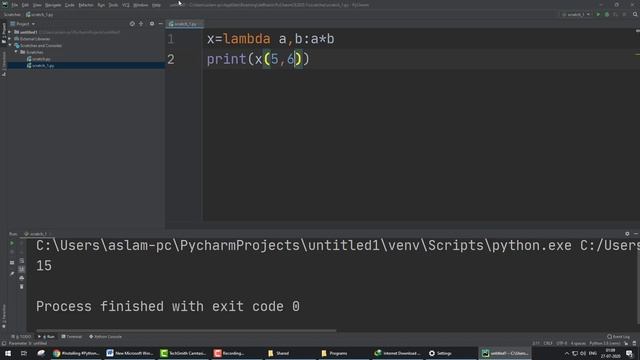Click the Pin Tab icon in Run panel
This screenshot has width=640, height=360.
click(12, 273)
